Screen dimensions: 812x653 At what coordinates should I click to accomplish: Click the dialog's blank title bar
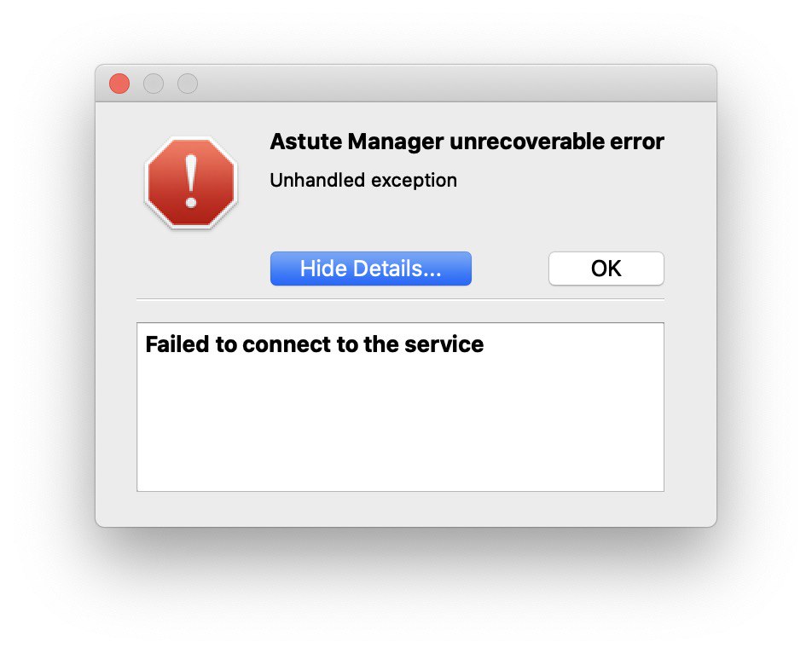pyautogui.click(x=455, y=84)
